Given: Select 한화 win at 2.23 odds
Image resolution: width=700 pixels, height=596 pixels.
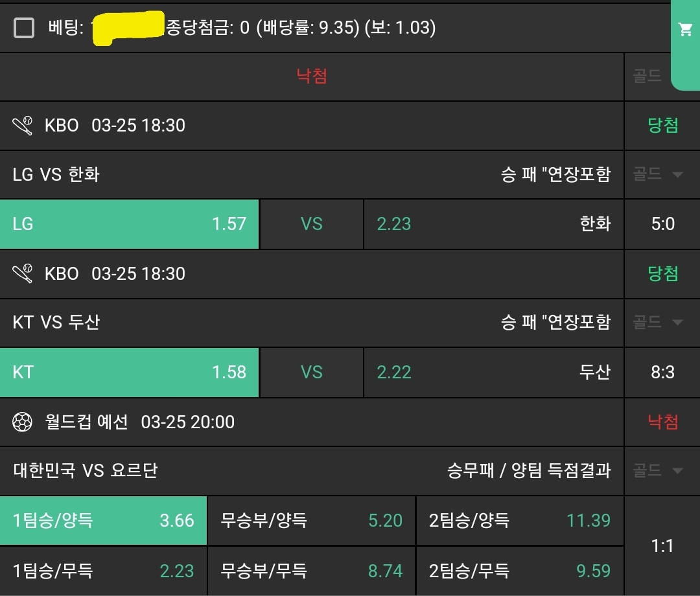Looking at the screenshot, I should click(x=493, y=224).
